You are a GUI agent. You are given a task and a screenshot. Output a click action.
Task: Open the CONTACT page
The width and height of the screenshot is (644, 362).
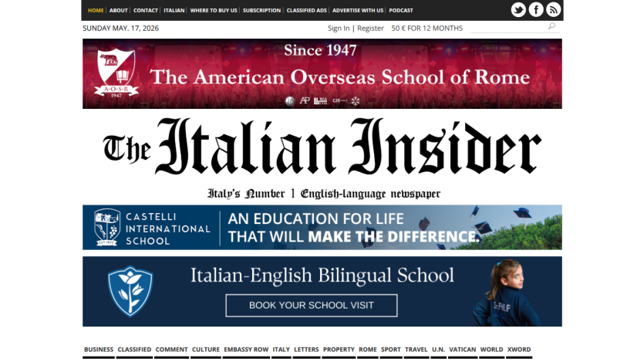tap(146, 10)
